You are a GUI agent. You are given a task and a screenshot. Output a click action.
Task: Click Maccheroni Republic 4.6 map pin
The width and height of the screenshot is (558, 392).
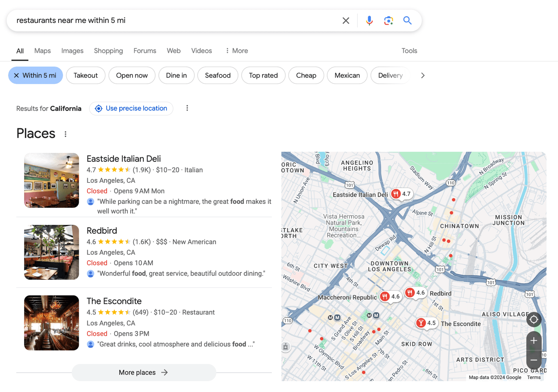point(391,297)
